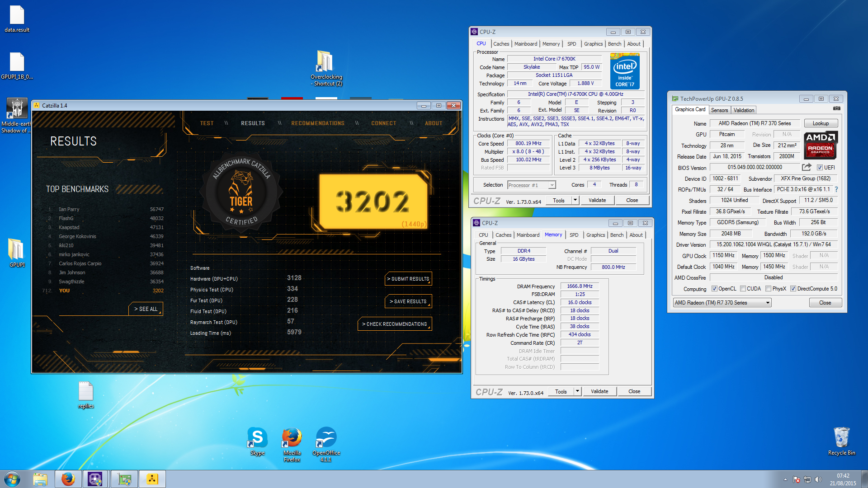
Task: Open the Recycle Bin
Action: click(x=841, y=441)
